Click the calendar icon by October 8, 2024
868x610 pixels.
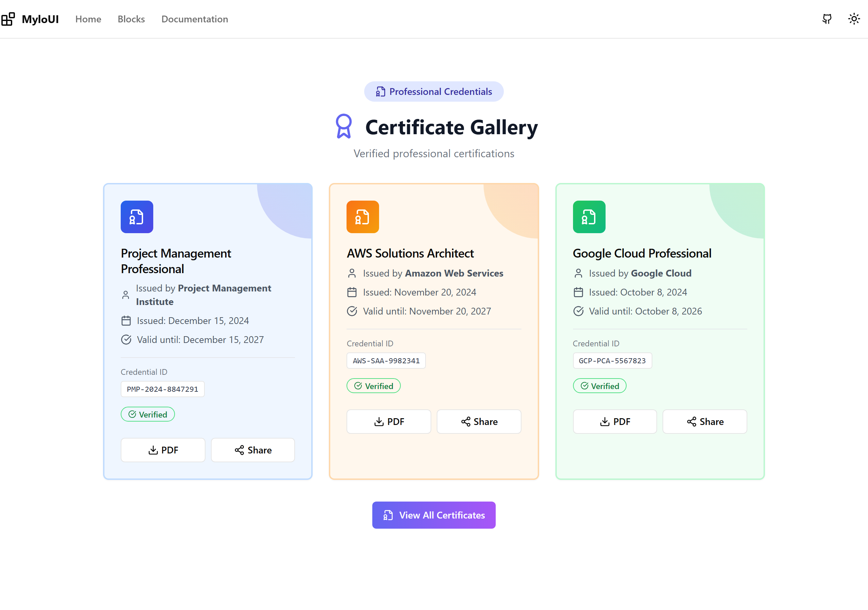pos(578,292)
